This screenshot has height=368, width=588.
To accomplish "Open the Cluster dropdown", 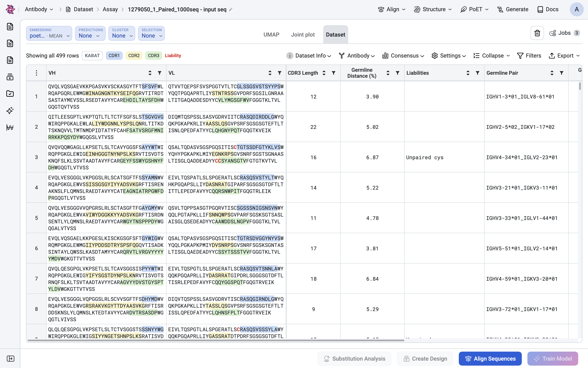I will (122, 33).
